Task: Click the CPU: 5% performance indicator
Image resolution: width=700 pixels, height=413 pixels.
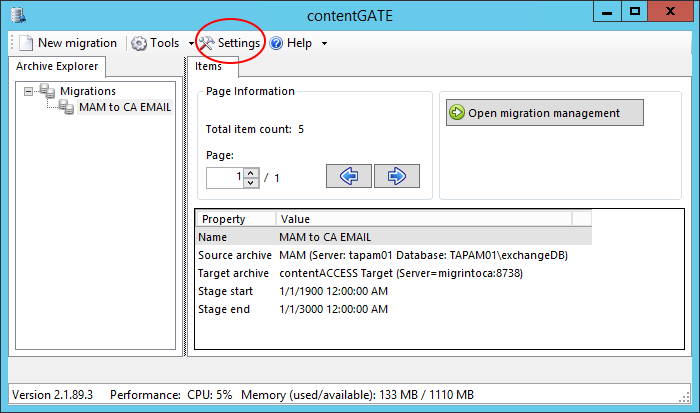Action: (209, 395)
